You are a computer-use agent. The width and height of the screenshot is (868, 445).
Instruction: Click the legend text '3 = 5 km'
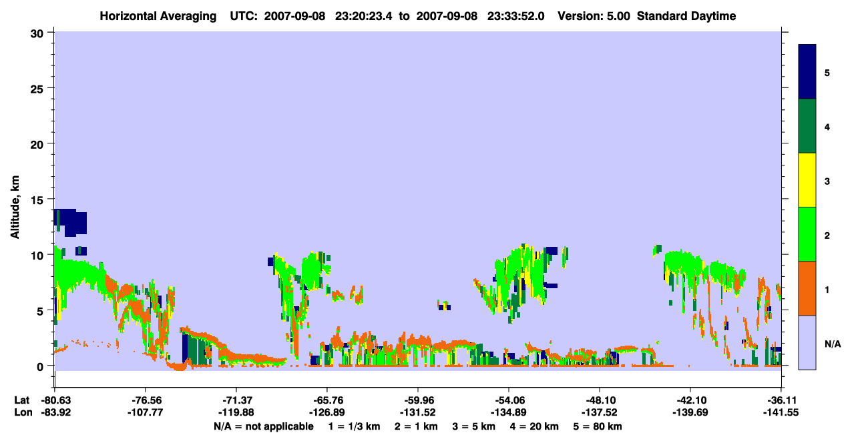[x=473, y=426]
